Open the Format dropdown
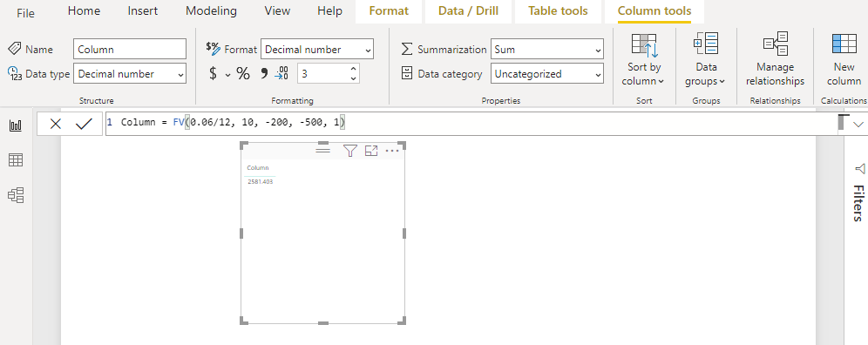Screen dimensions: 868x345 tap(317, 50)
